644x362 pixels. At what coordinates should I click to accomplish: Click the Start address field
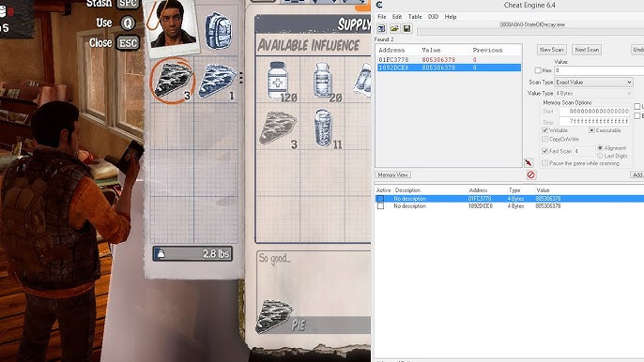point(594,112)
